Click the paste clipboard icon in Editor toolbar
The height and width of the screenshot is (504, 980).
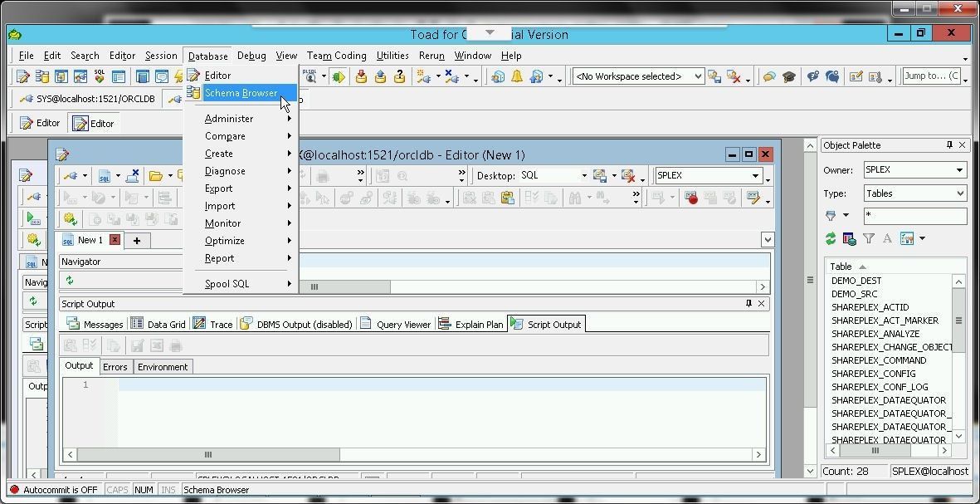pos(508,198)
